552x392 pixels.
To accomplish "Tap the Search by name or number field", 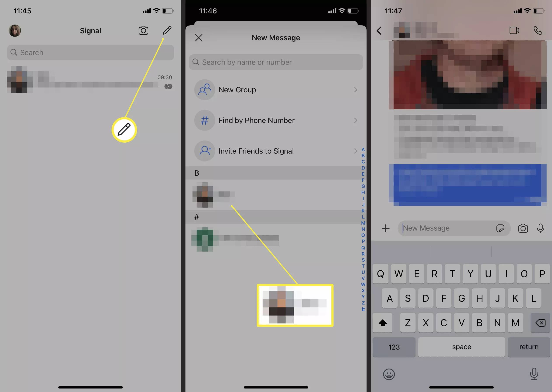I will (x=276, y=62).
